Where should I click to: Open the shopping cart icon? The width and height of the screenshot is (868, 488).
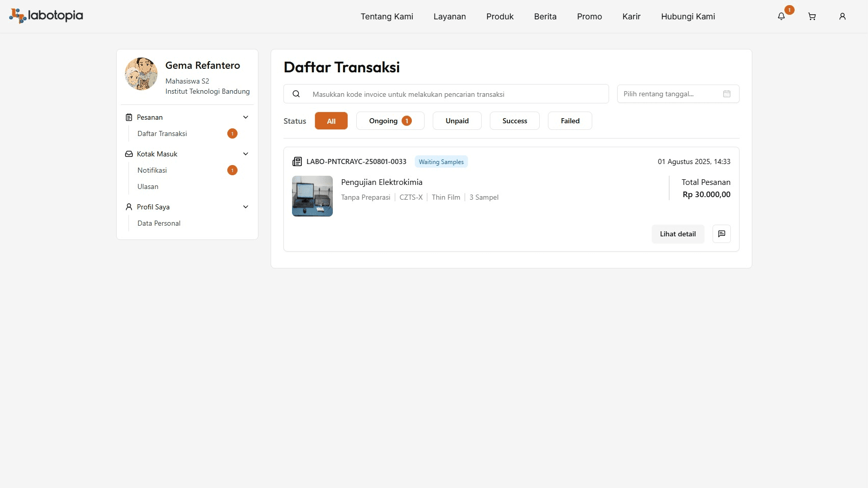click(812, 16)
